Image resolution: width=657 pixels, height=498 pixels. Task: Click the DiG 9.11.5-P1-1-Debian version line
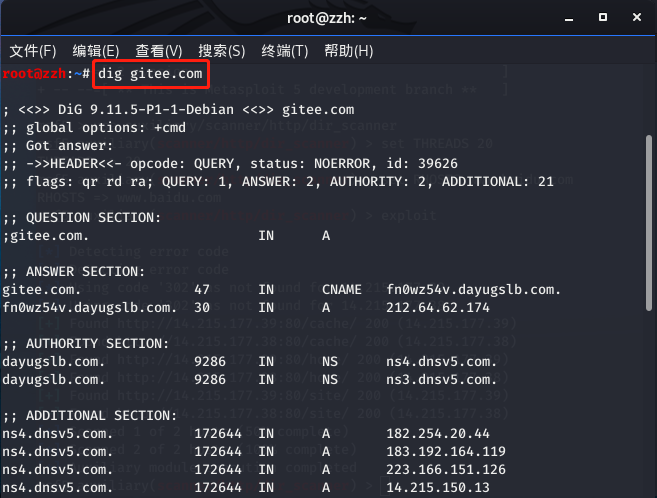178,110
